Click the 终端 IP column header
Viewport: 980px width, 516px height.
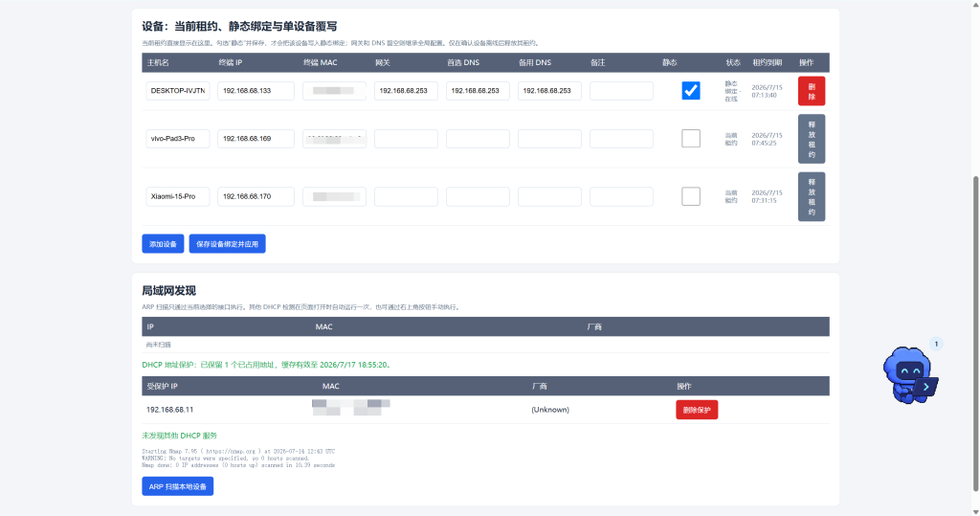[x=230, y=62]
